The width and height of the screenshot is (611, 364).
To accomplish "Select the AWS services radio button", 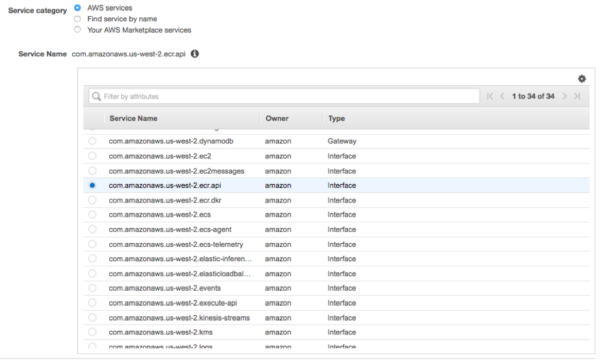I will click(x=77, y=8).
